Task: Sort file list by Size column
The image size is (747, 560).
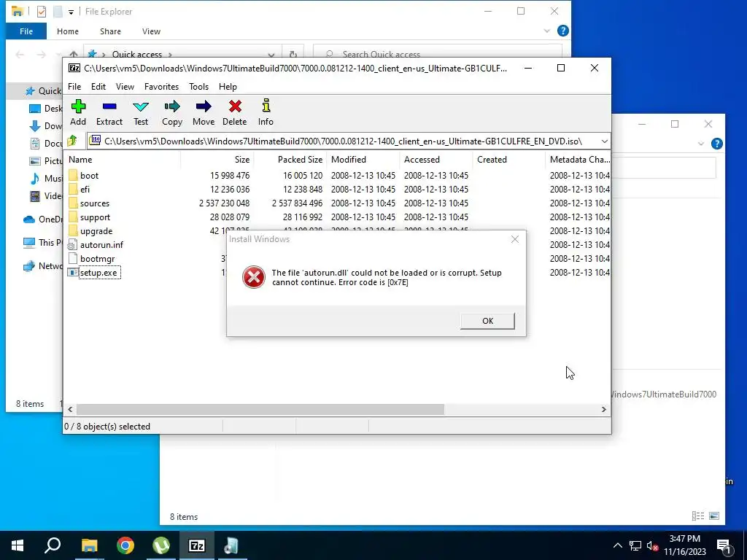Action: pyautogui.click(x=242, y=160)
